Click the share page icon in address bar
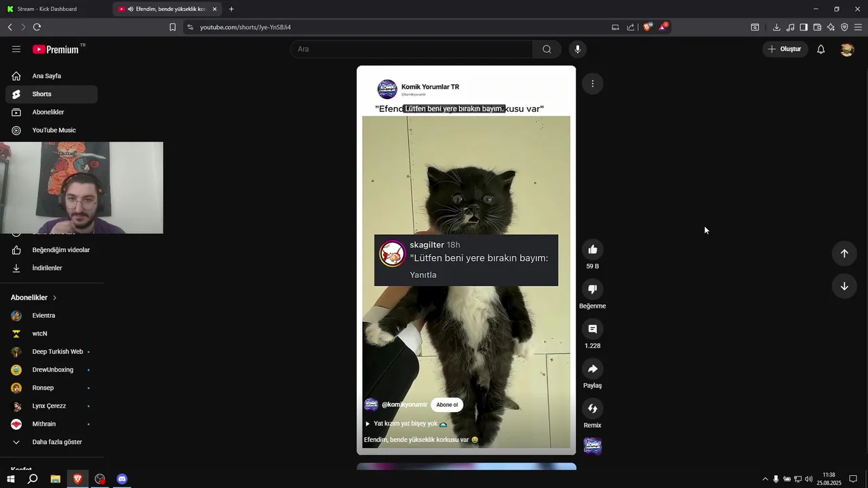 (x=631, y=27)
